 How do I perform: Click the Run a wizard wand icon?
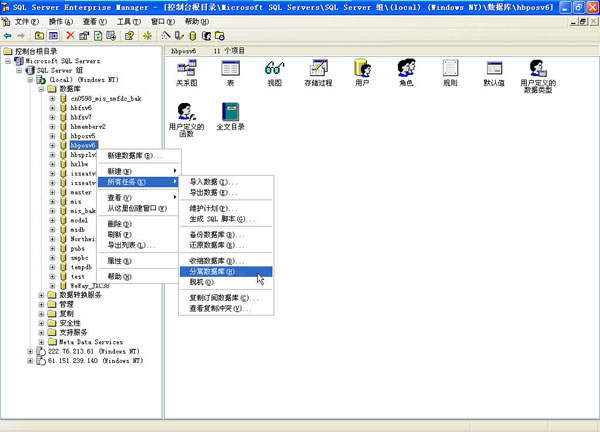pyautogui.click(x=165, y=36)
